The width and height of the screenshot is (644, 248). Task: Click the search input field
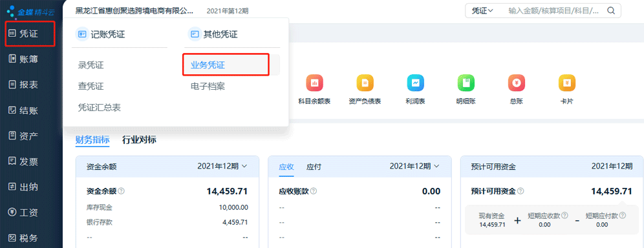pos(553,11)
